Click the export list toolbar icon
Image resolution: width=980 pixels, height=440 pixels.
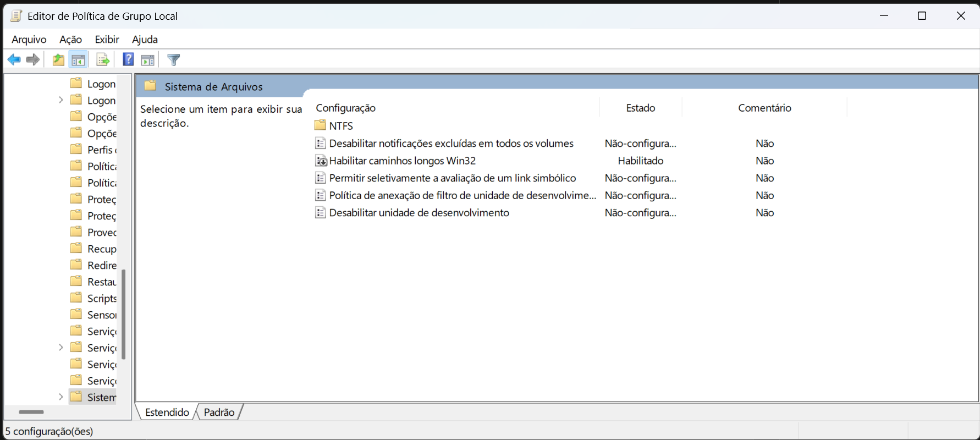[103, 59]
